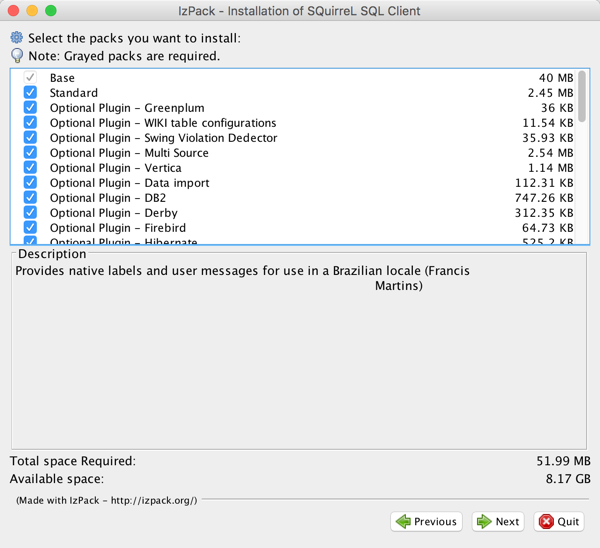Disable the Swing Violation Dedector checkbox
600x548 pixels.
[30, 137]
